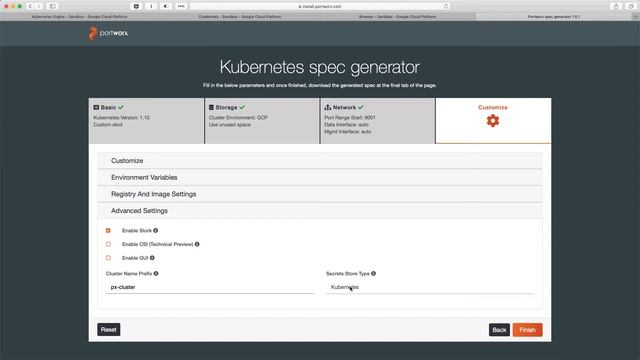This screenshot has height=360, width=640.
Task: Go to the Storage wizard step
Action: pos(262,121)
